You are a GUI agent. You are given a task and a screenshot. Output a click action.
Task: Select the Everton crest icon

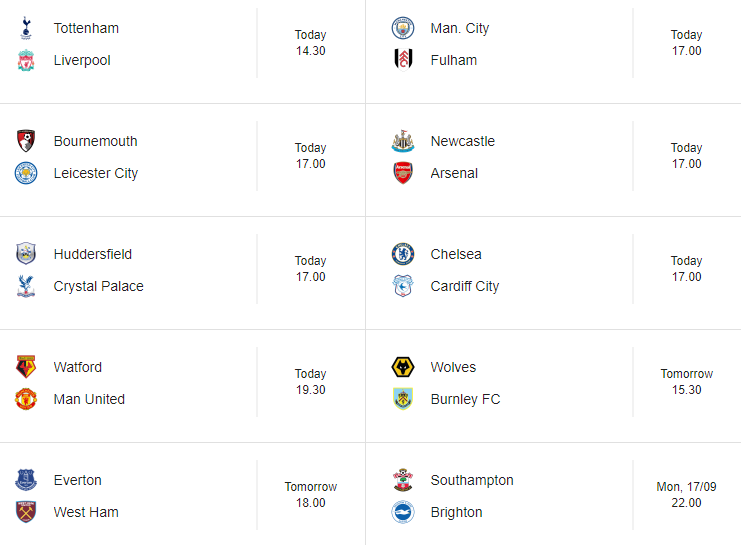tap(26, 480)
